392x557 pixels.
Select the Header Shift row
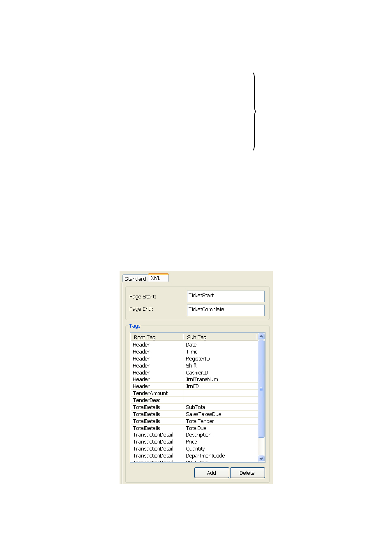(x=194, y=366)
